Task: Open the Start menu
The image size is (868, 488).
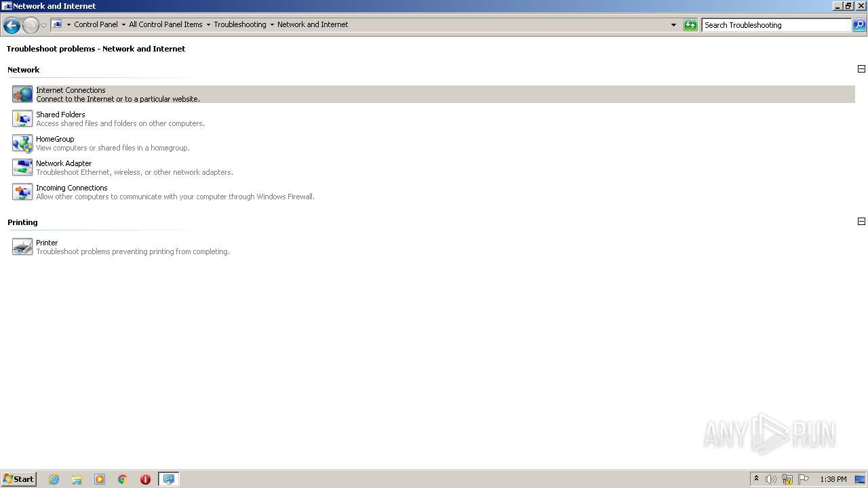Action: pos(18,479)
